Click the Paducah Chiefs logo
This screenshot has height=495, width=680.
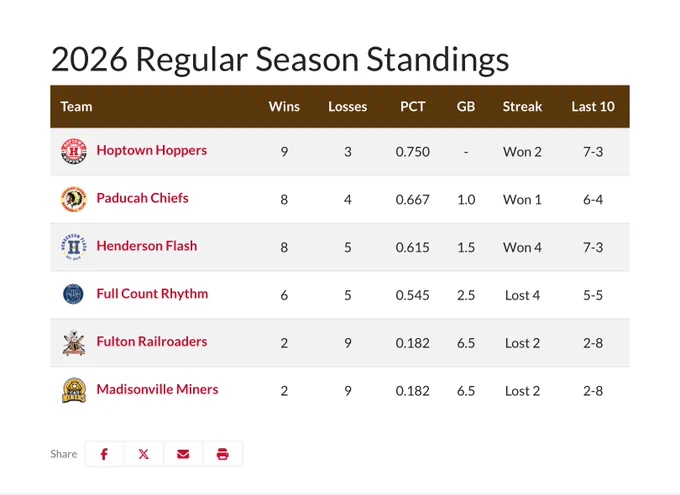pos(74,199)
